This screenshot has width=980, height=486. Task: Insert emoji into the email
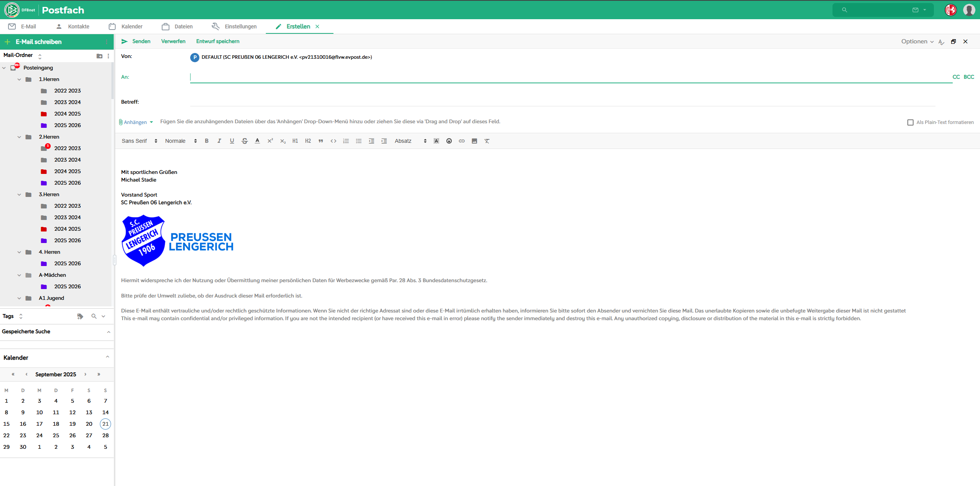pos(449,141)
